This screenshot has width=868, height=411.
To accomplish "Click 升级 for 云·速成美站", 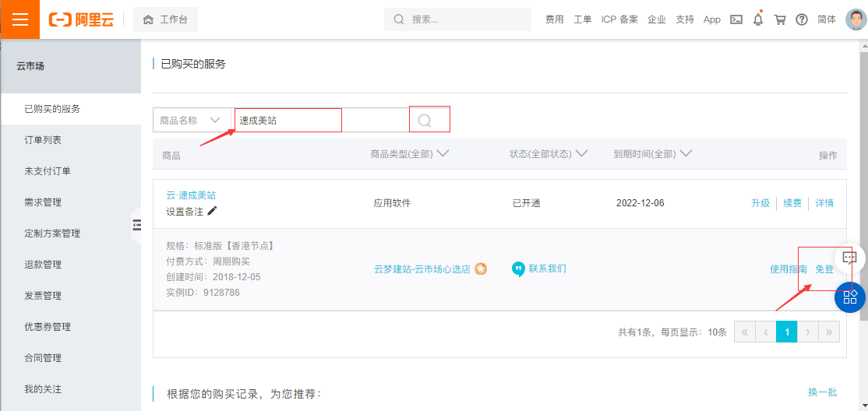I will [x=760, y=203].
